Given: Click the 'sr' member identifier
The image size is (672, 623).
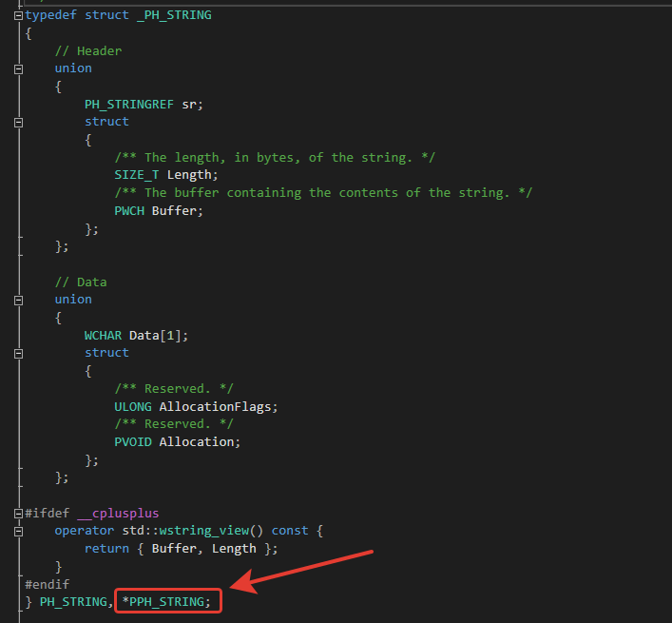Looking at the screenshot, I should (189, 105).
